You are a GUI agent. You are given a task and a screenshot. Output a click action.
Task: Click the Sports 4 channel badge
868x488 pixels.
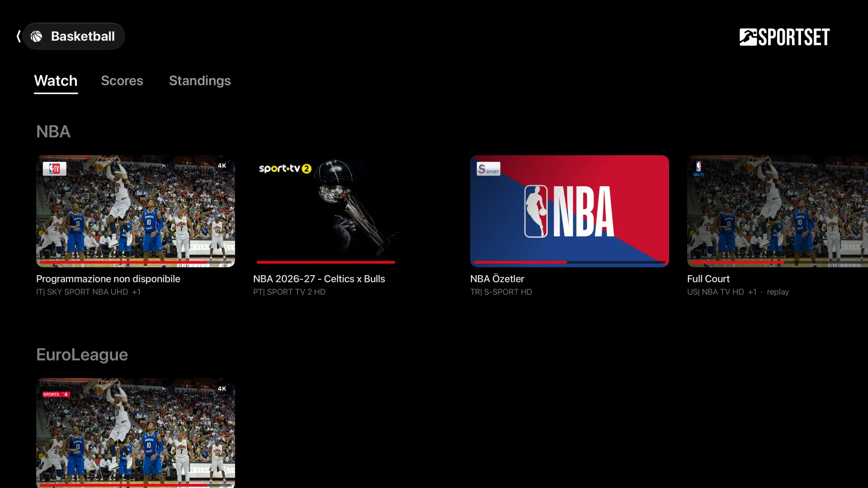point(56,394)
